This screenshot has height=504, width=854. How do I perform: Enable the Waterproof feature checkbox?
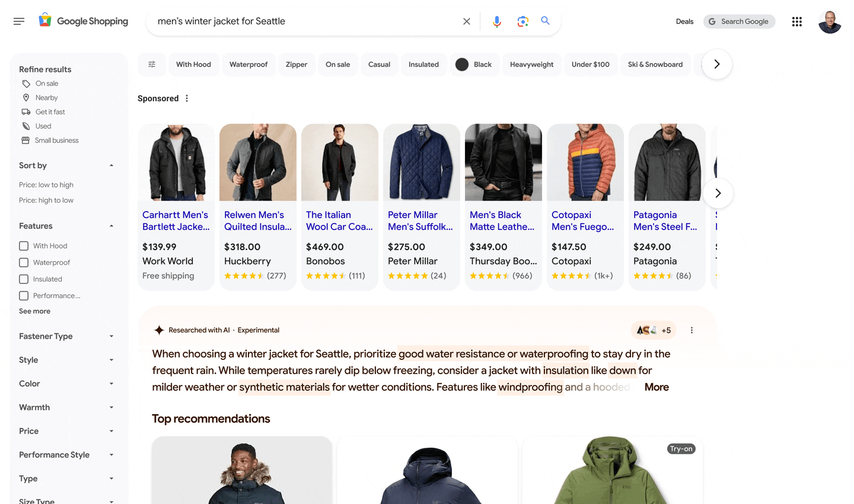click(x=24, y=263)
